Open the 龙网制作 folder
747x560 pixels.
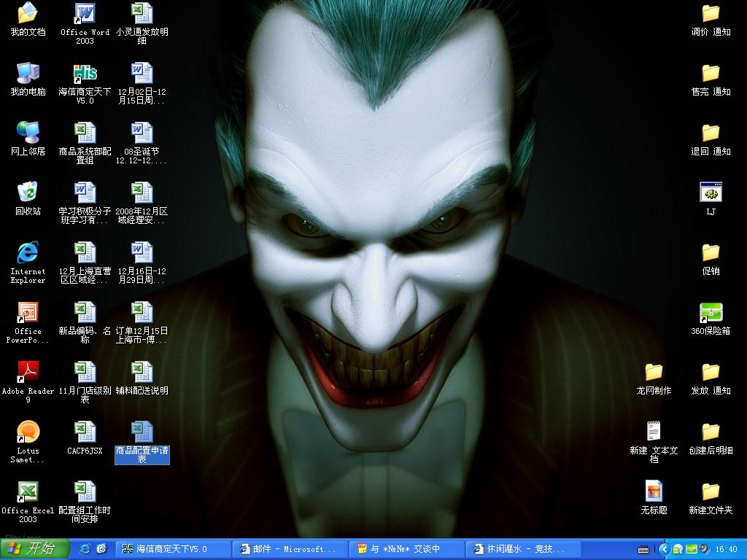pos(654,373)
